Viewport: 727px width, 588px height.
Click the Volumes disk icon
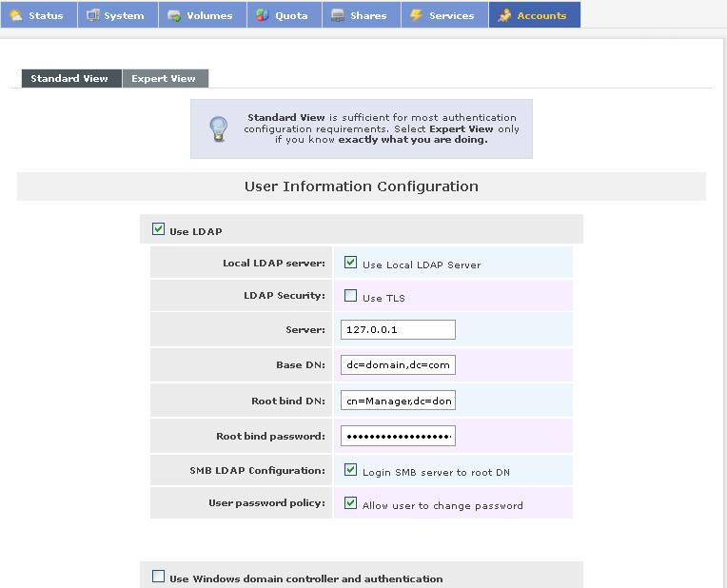pyautogui.click(x=174, y=15)
